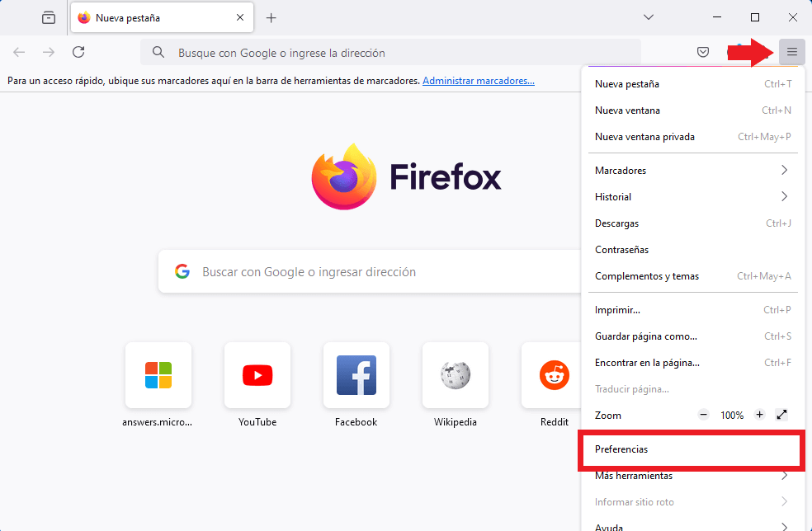Expand the Historial submenu
The width and height of the screenshot is (812, 531).
pos(693,197)
